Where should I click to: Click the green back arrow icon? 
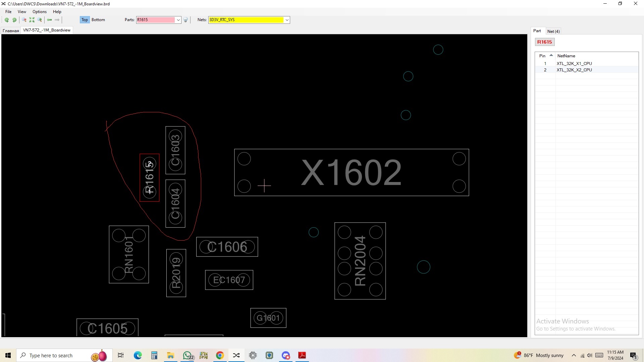pyautogui.click(x=49, y=20)
